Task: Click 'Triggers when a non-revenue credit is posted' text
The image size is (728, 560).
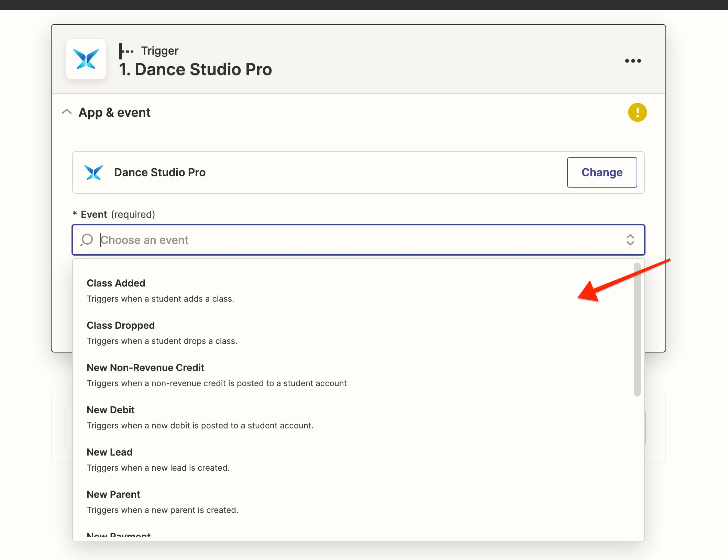Action: (217, 383)
